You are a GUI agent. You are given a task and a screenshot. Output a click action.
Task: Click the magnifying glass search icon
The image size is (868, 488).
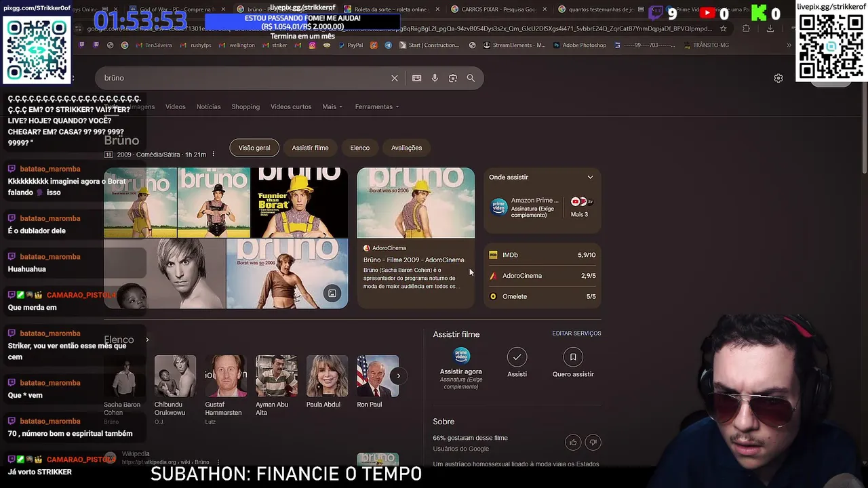pyautogui.click(x=471, y=78)
